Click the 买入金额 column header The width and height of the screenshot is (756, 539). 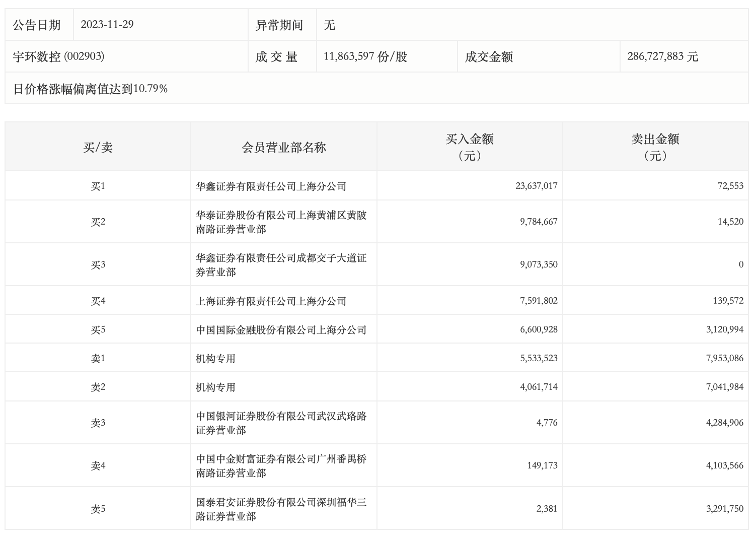pos(470,147)
